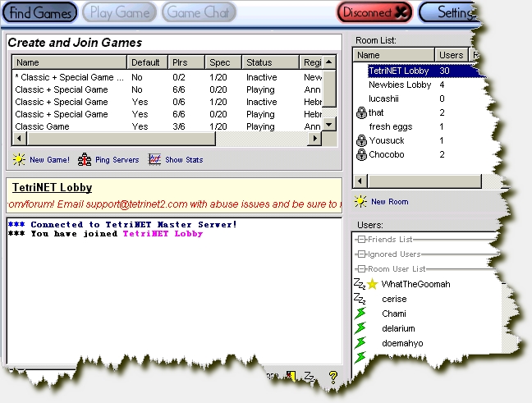The image size is (532, 403).
Task: Sort games by Default column header
Action: click(147, 62)
